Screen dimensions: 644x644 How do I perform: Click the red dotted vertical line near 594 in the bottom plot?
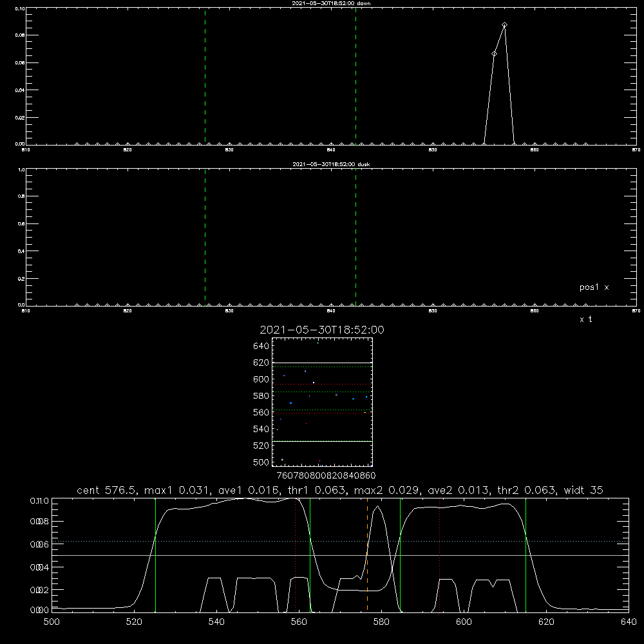(x=439, y=554)
